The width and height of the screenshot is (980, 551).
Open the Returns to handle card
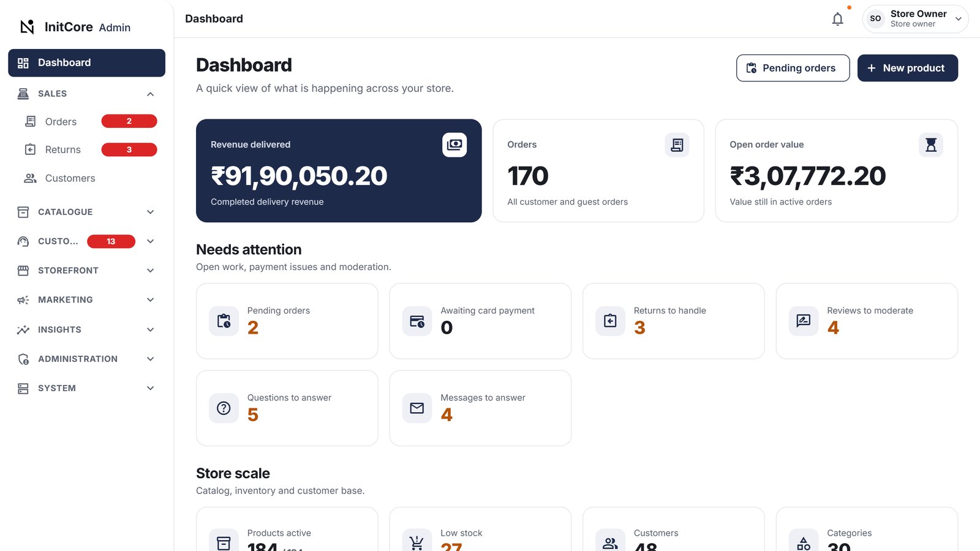click(x=674, y=321)
